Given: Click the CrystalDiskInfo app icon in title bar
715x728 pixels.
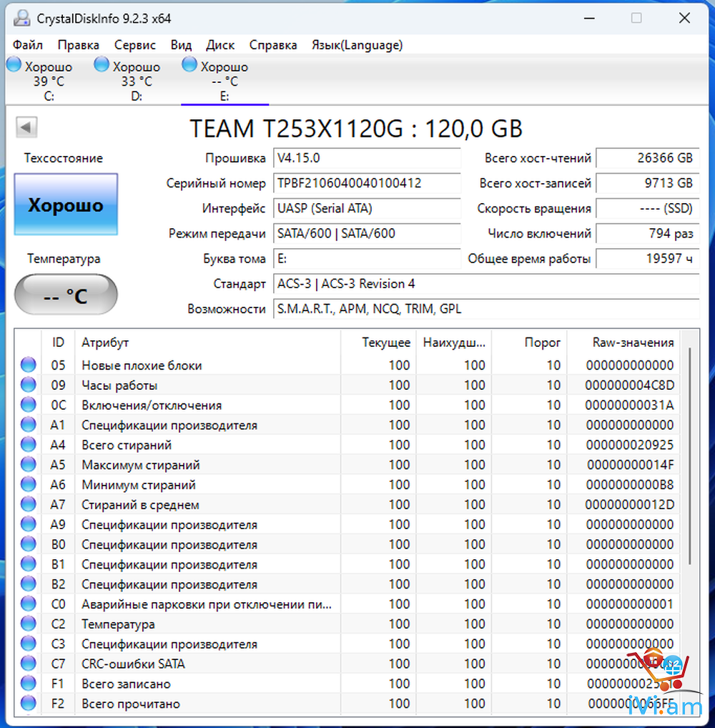Looking at the screenshot, I should 21,19.
